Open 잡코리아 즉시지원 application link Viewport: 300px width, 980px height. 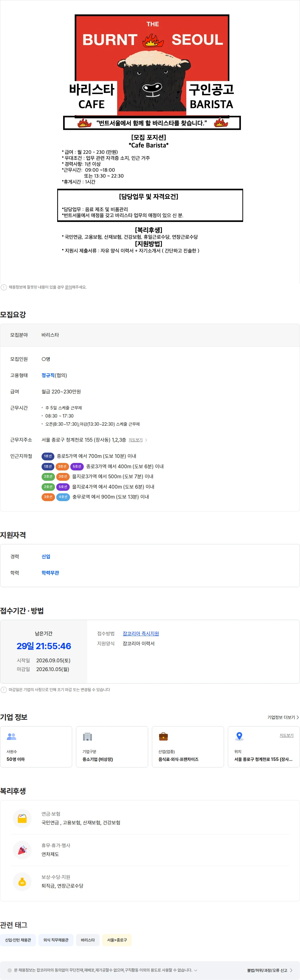[141, 634]
